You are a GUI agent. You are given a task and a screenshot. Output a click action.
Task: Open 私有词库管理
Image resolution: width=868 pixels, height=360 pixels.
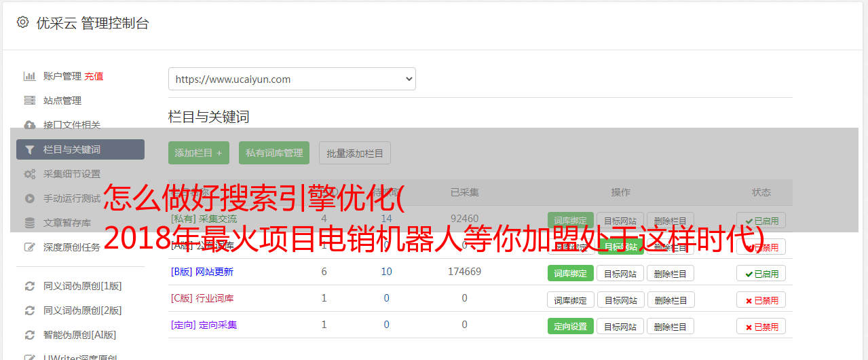[274, 153]
